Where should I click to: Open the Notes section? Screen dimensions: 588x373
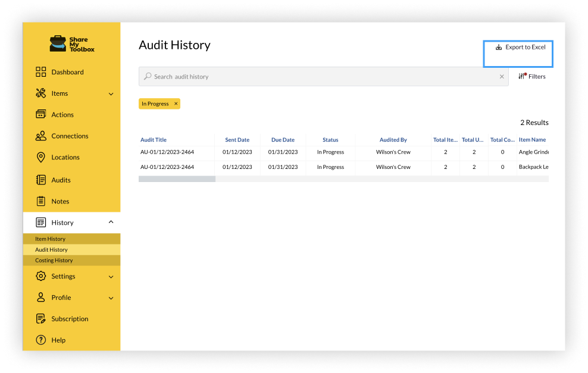59,201
